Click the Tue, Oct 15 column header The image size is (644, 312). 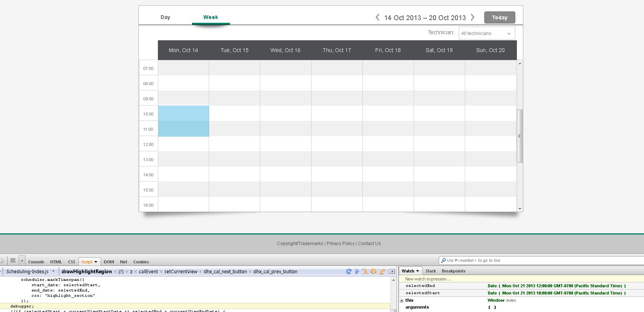click(x=235, y=50)
